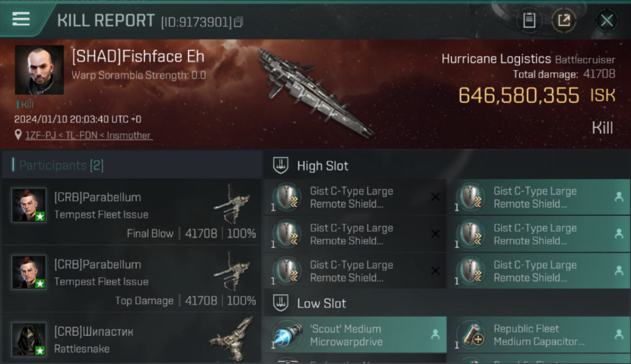Open Fishface Eh pilot portrait
631x364 pixels.
click(39, 70)
